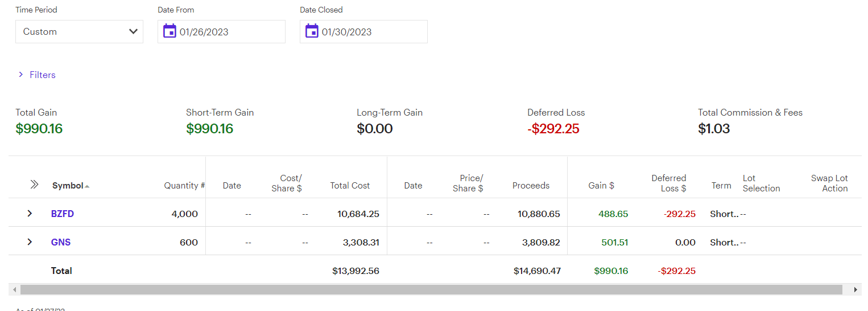
Task: Open the Date Closed calendar icon
Action: pyautogui.click(x=312, y=31)
